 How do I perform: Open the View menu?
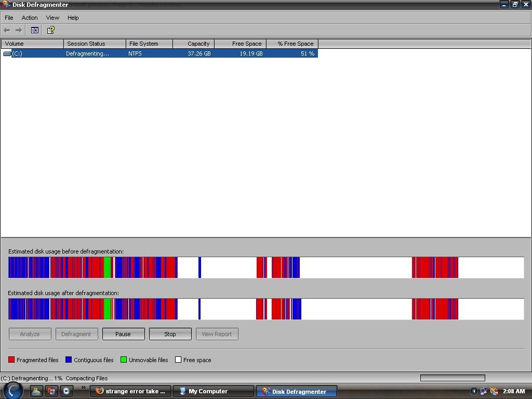point(52,18)
